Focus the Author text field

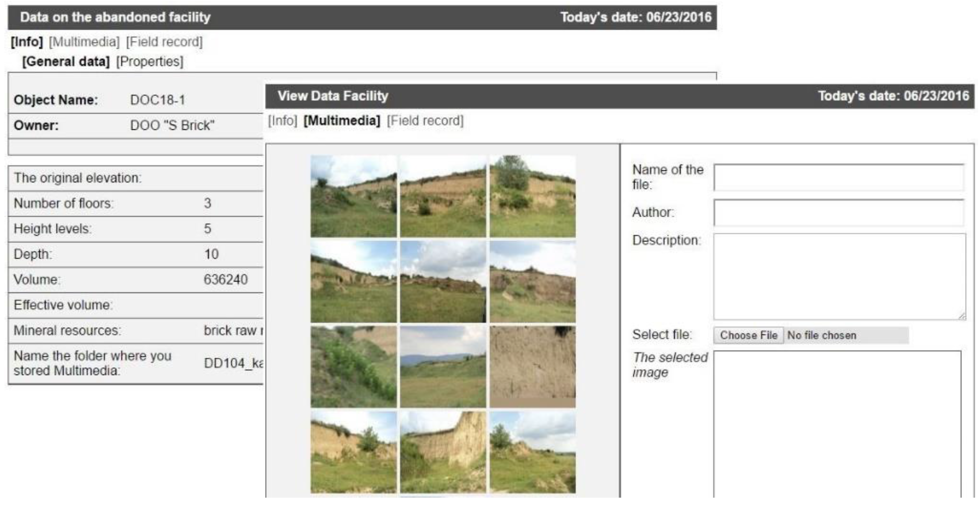coord(839,213)
